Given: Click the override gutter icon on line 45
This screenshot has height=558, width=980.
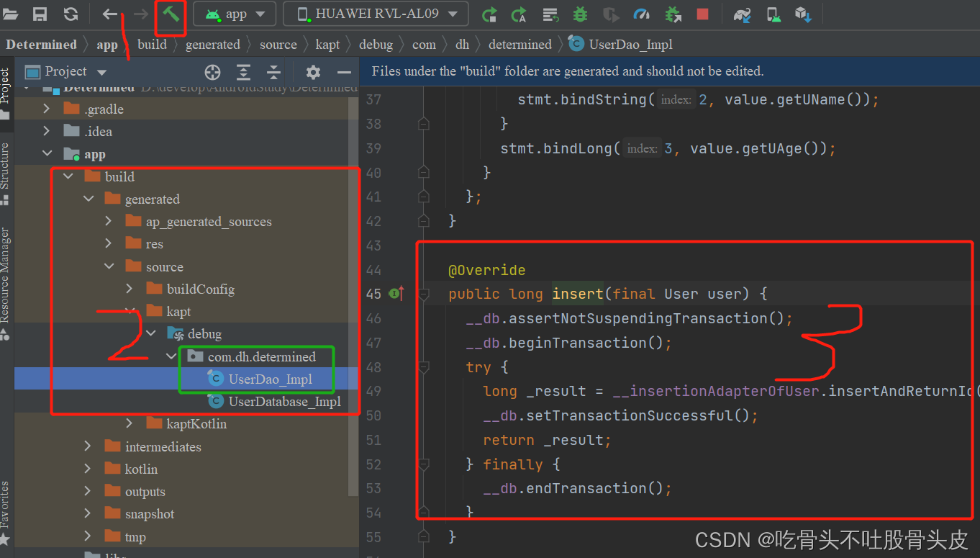Looking at the screenshot, I should point(396,294).
